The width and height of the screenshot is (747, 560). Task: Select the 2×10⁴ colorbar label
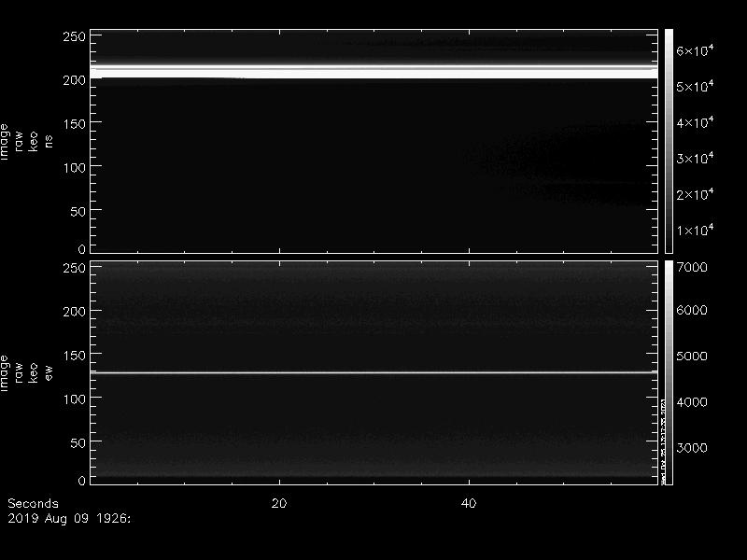(695, 194)
